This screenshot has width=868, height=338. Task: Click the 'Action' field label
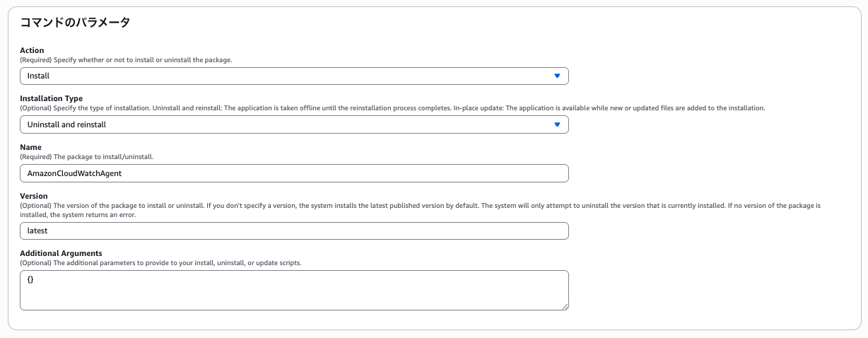click(32, 50)
